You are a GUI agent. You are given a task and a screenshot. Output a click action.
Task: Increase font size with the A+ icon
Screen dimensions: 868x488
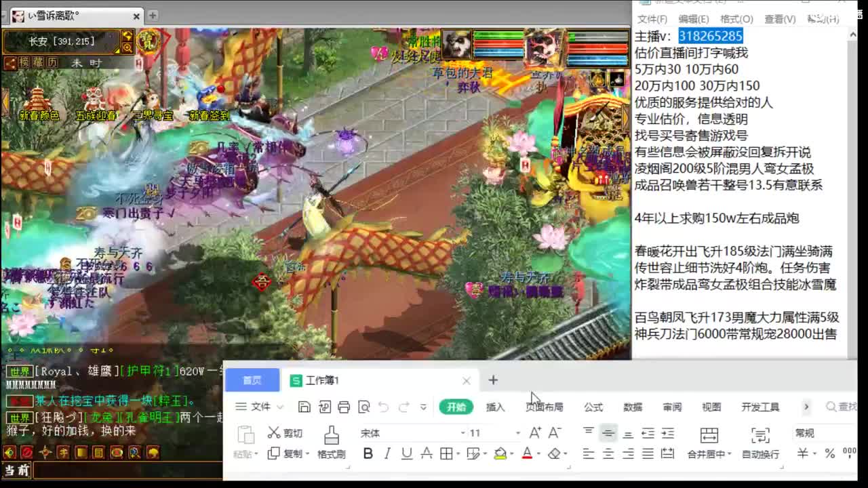(x=535, y=433)
